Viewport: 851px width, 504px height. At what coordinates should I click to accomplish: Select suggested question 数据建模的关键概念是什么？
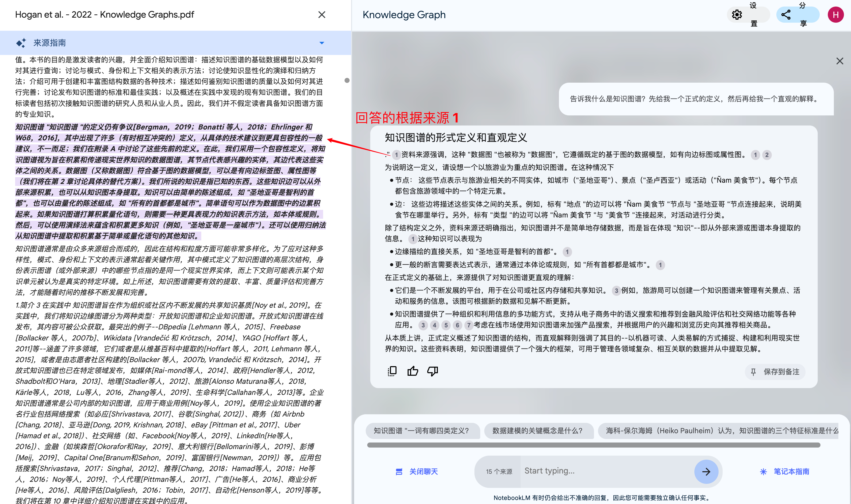[539, 431]
